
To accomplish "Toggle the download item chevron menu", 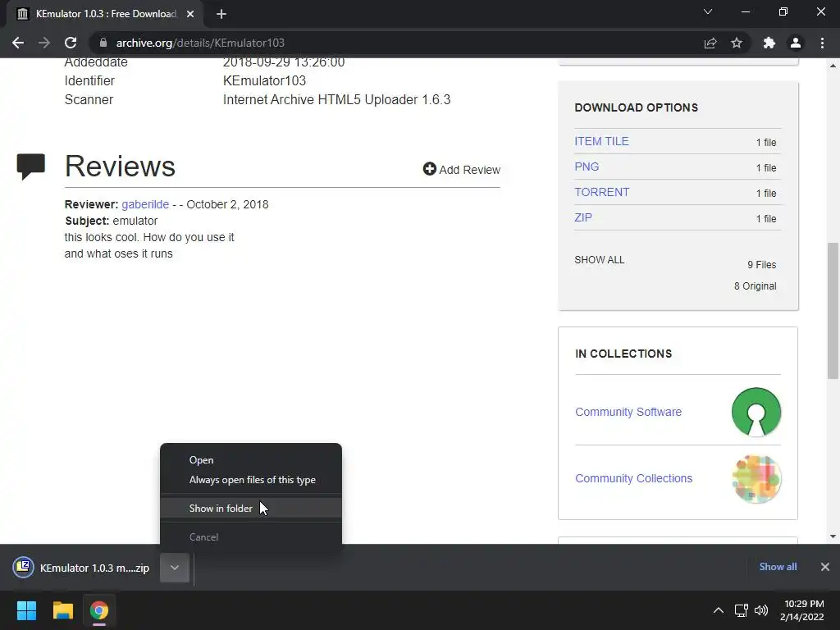I will click(175, 568).
